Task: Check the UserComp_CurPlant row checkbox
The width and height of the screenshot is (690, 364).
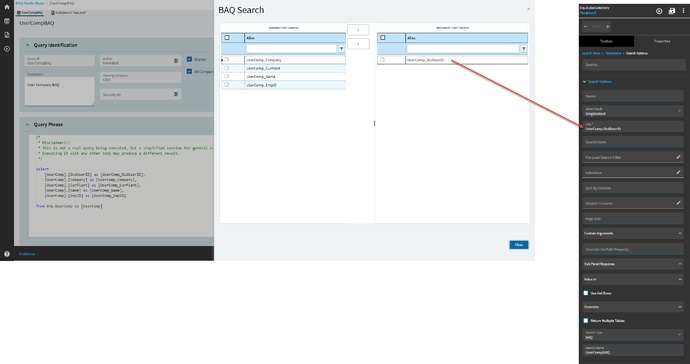Action: point(227,68)
